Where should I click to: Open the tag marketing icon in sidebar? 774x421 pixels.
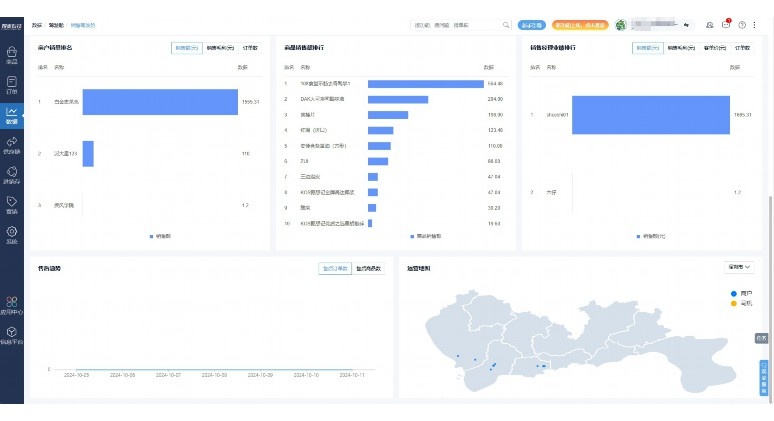pyautogui.click(x=12, y=204)
